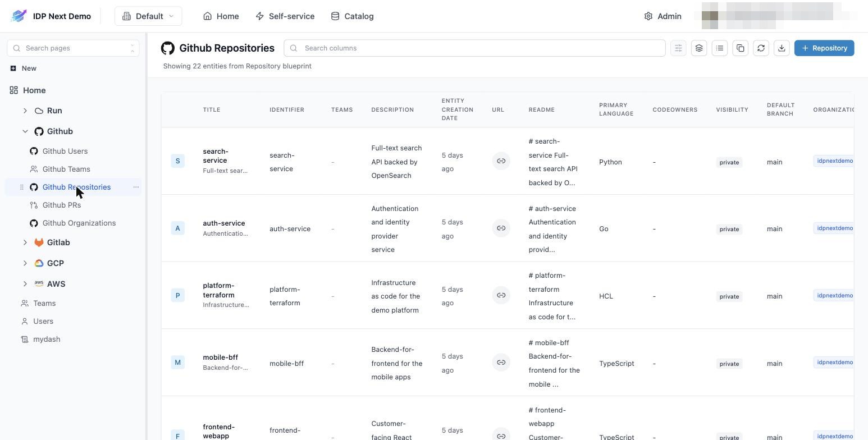Expand the Gitlab folder chevron
This screenshot has height=440, width=868.
(x=25, y=242)
